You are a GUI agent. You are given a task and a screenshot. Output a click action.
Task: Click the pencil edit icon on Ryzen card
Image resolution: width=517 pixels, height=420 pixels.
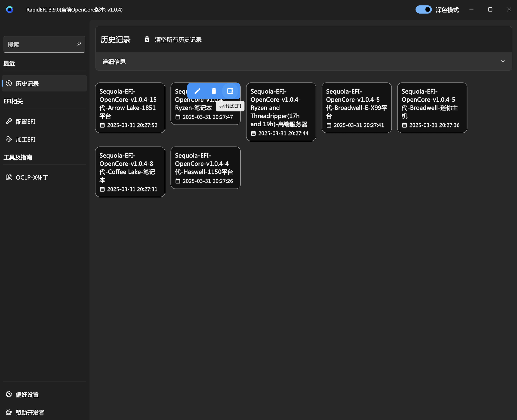click(197, 91)
